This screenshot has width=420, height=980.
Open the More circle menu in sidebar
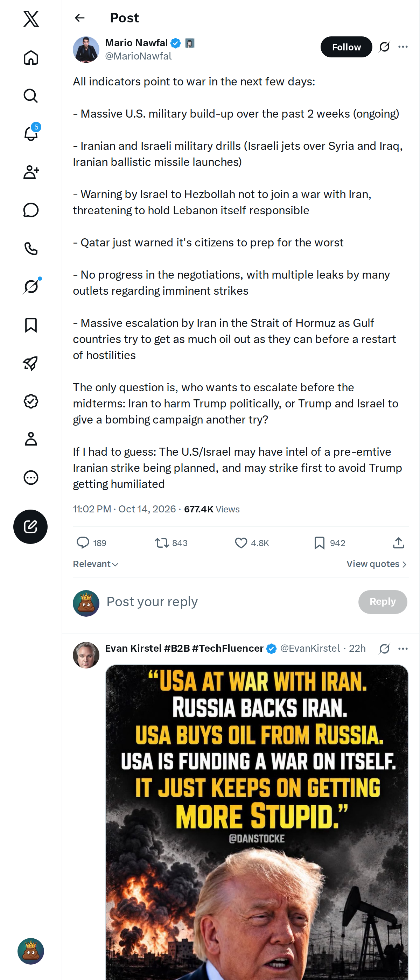pos(31,477)
